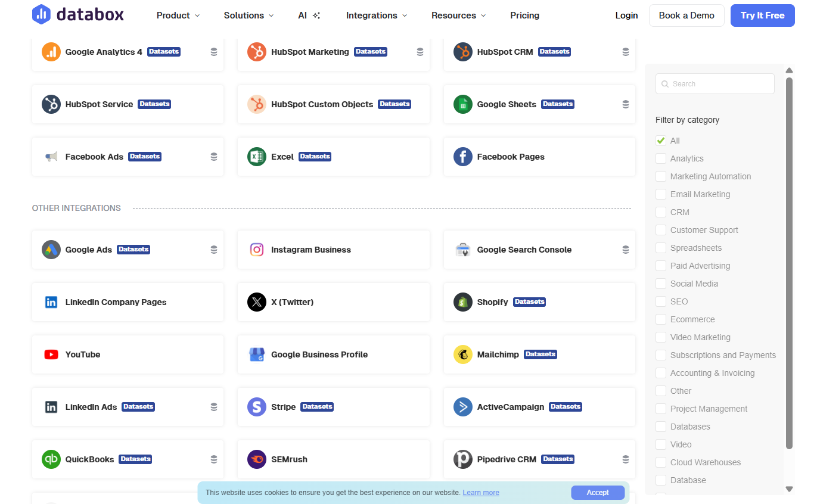817x504 pixels.
Task: Expand the Integrations dropdown menu
Action: pyautogui.click(x=376, y=15)
